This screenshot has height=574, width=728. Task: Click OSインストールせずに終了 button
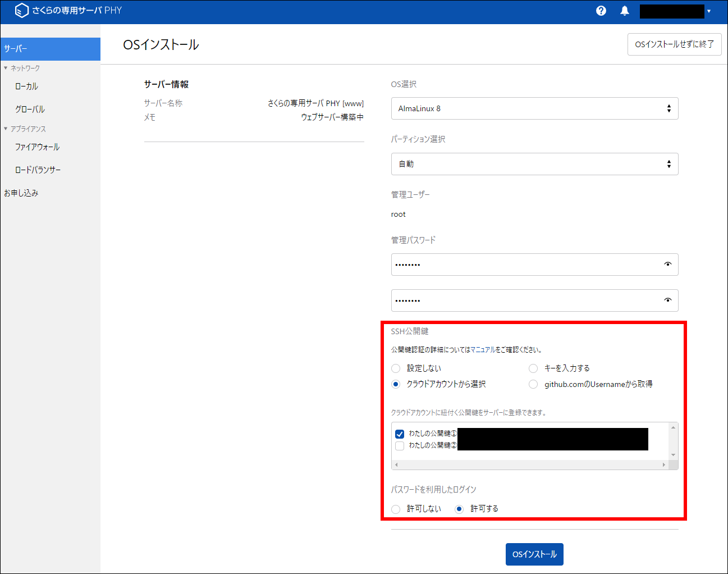pyautogui.click(x=674, y=44)
